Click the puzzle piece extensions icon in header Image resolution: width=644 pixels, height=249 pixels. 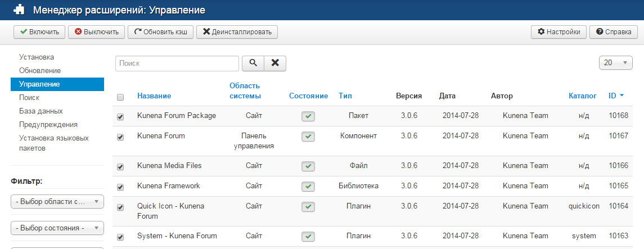point(19,10)
